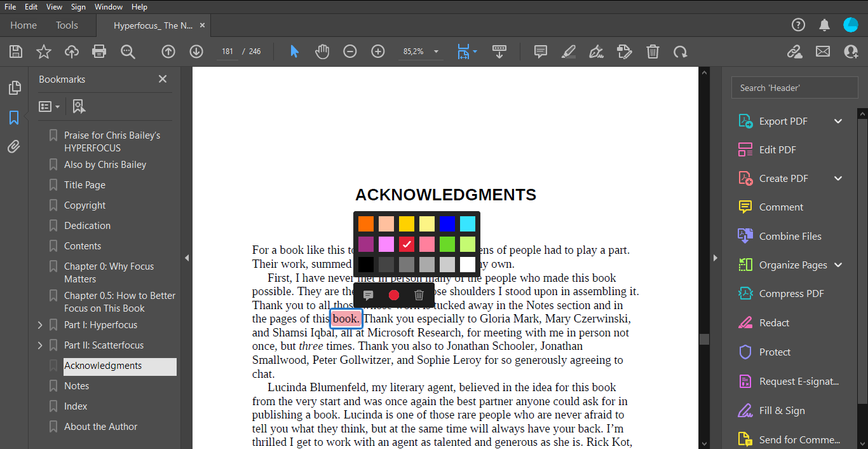Expand Part I: Hyperfocus bookmark

[40, 325]
